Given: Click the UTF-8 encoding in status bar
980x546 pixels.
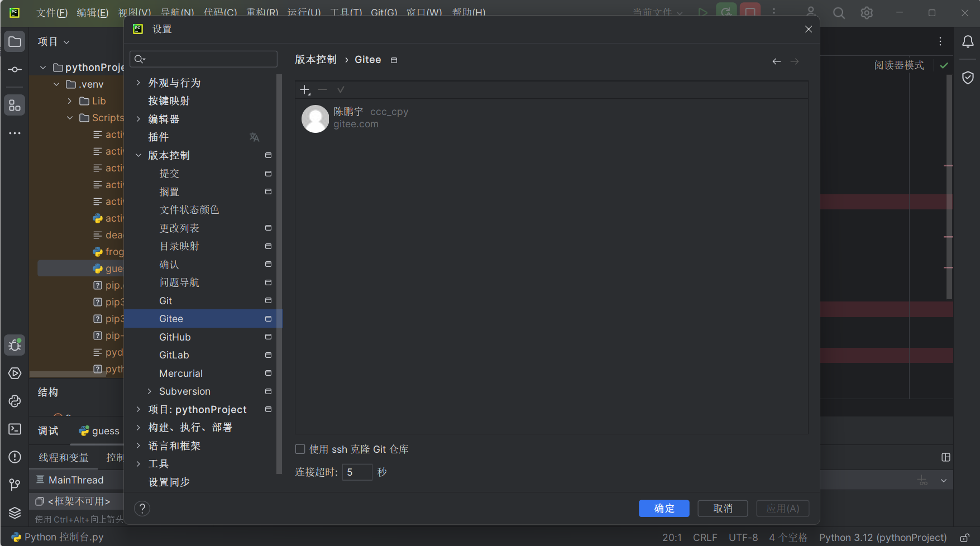Looking at the screenshot, I should [743, 538].
